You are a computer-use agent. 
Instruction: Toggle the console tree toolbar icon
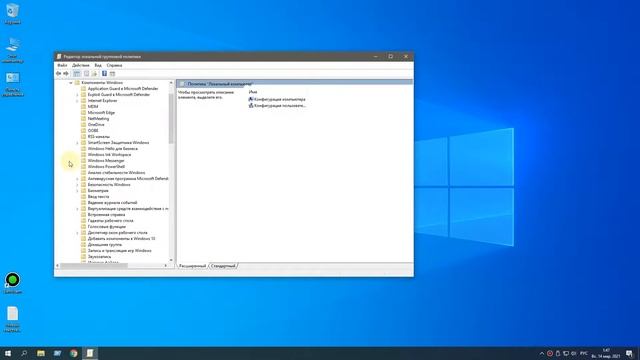(76, 73)
